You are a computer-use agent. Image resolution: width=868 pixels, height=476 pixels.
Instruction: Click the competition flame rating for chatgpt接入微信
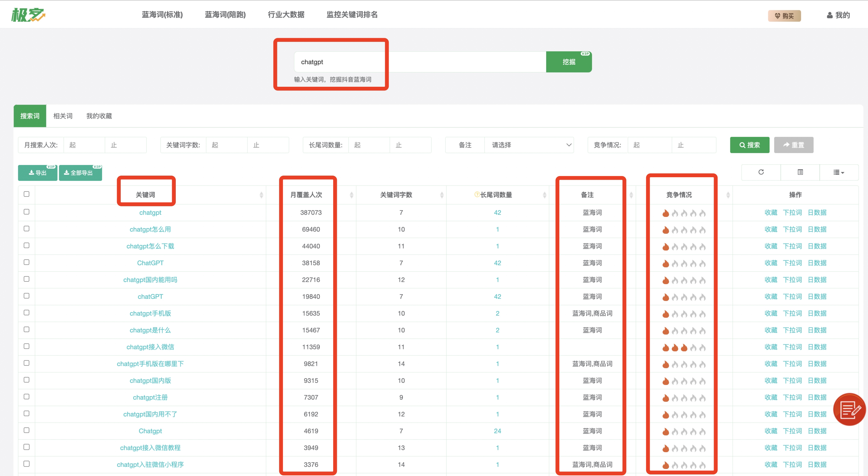683,347
